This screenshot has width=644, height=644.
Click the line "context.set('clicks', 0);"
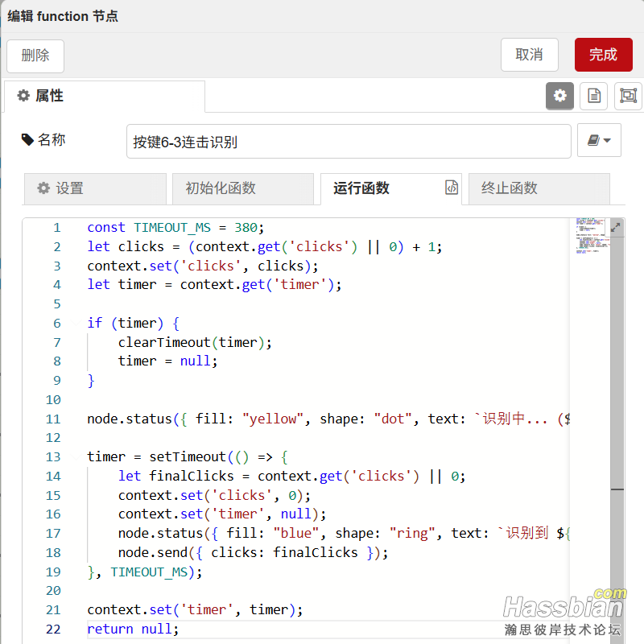(x=214, y=496)
